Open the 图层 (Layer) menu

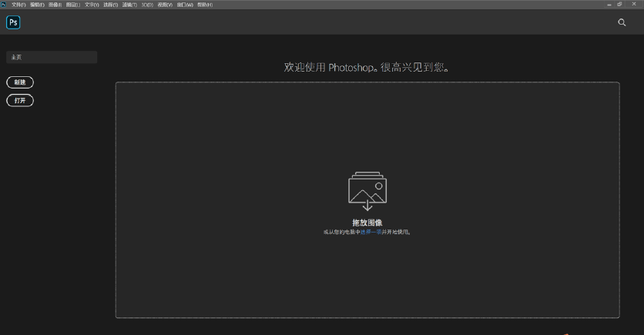pyautogui.click(x=74, y=5)
